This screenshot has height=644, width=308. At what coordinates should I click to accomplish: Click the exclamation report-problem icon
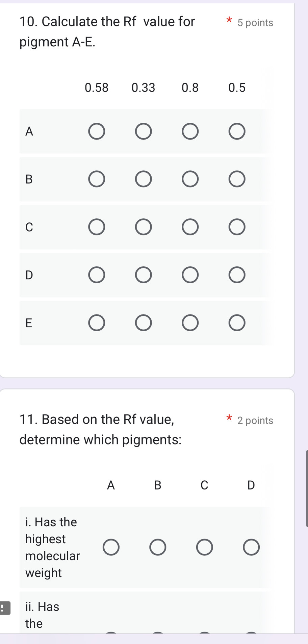click(x=4, y=608)
